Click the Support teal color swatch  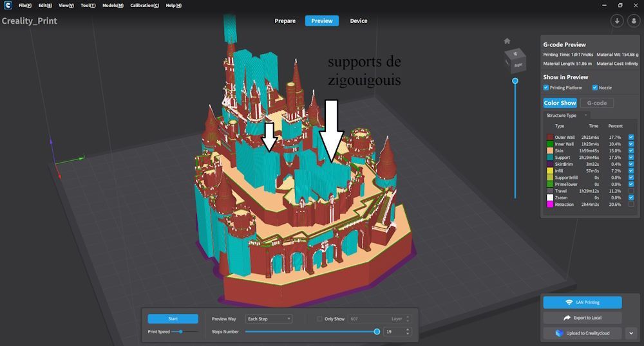click(550, 158)
